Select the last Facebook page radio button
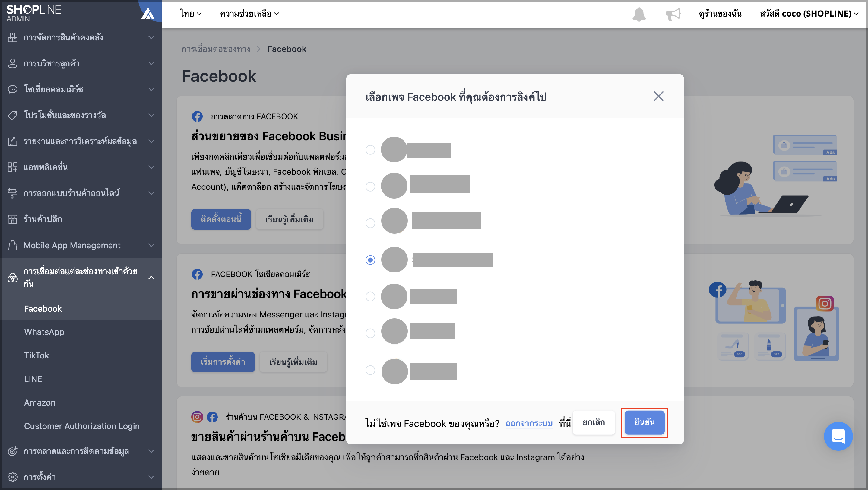868x490 pixels. [x=370, y=370]
